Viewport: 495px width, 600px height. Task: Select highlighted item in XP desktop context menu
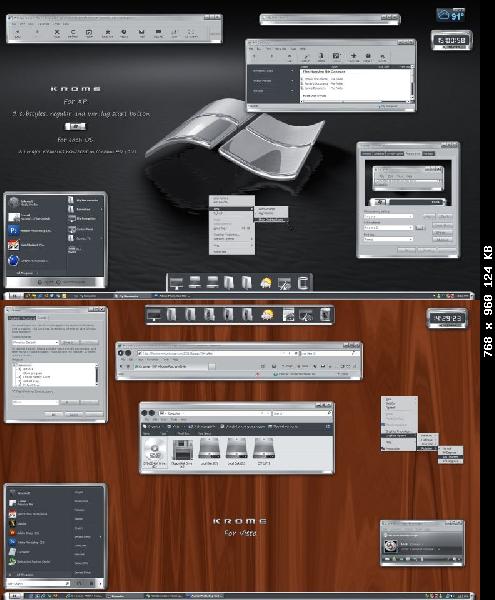[232, 209]
